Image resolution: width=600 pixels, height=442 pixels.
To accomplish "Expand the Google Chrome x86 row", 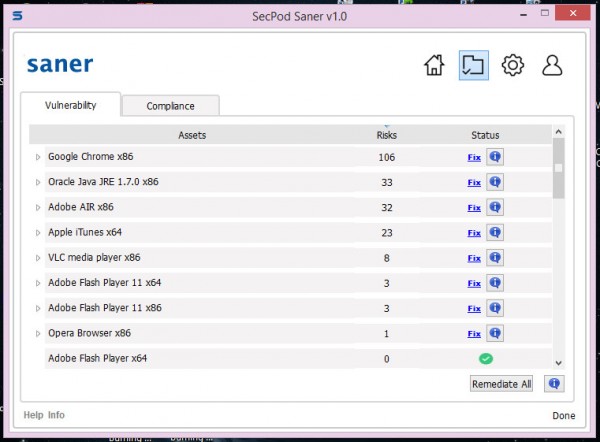I will coord(38,157).
